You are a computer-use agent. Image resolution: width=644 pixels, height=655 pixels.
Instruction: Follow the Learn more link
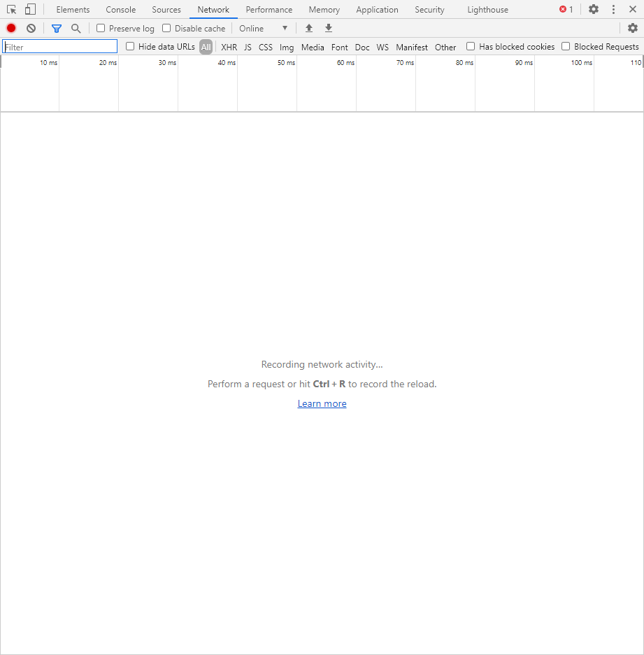click(x=322, y=403)
